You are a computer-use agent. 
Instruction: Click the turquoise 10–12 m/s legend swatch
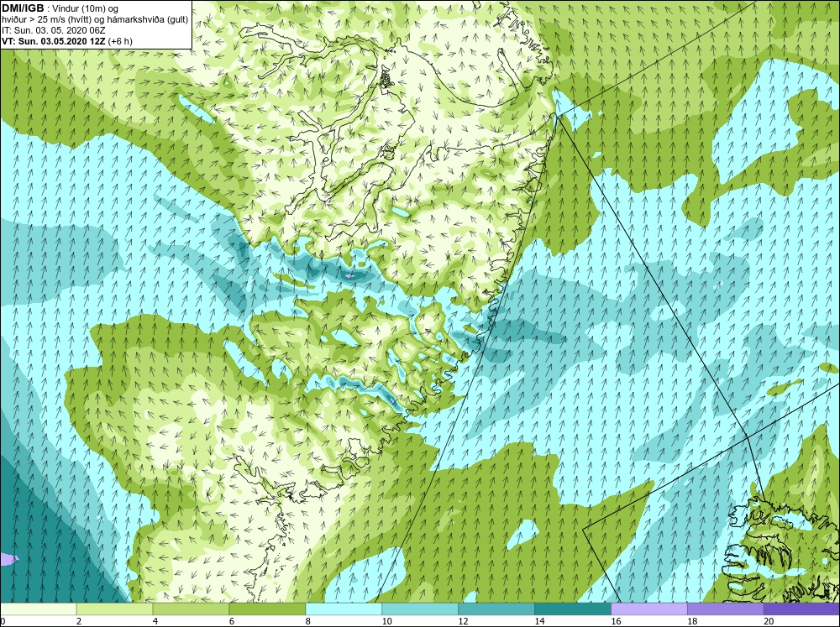click(420, 609)
